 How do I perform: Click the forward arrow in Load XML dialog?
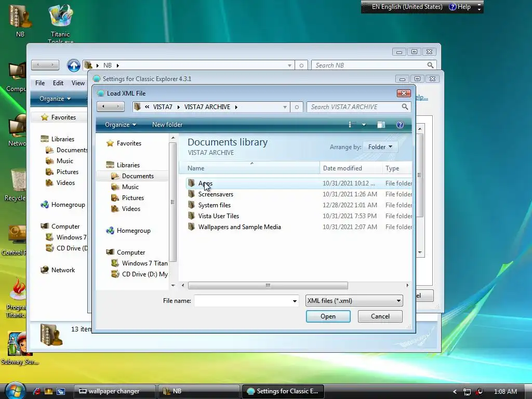tap(118, 107)
